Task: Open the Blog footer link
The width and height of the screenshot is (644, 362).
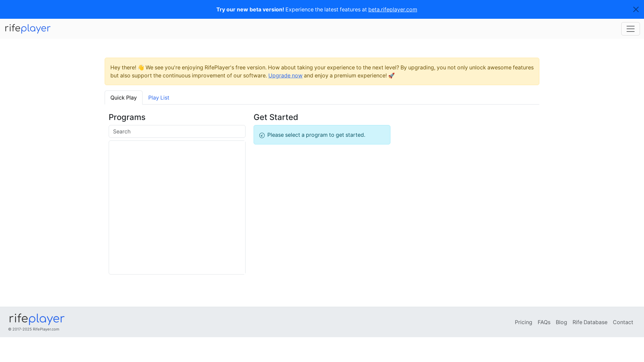Action: pos(561,322)
